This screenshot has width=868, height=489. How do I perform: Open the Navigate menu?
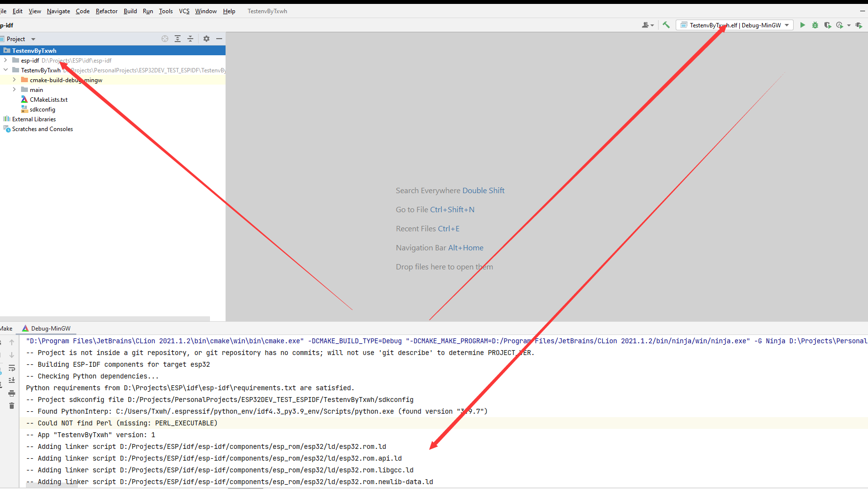pos(58,11)
